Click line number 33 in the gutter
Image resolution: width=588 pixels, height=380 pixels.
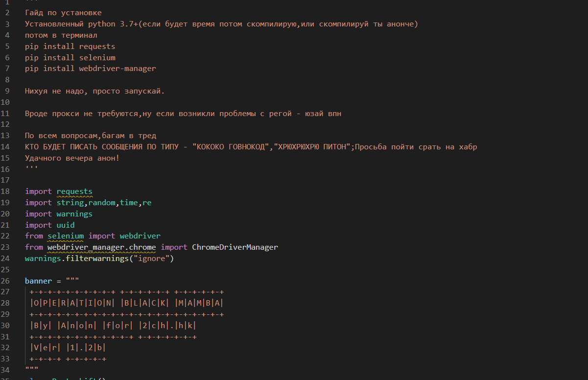[6, 359]
